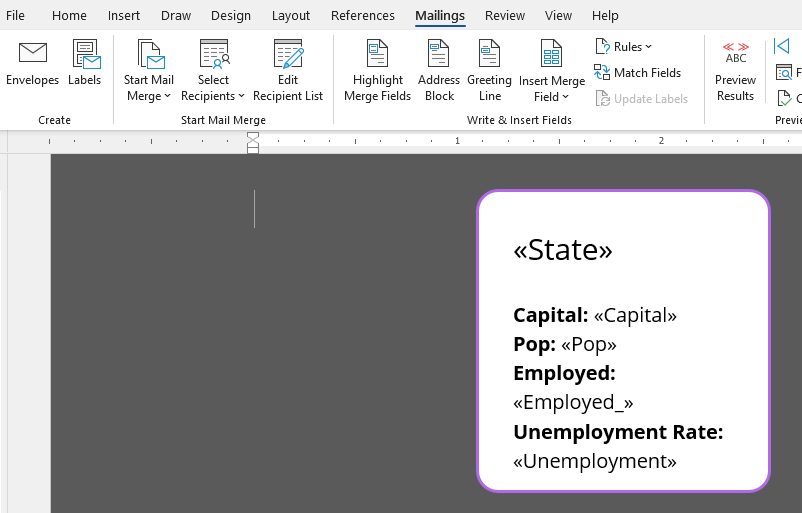Open the Rules dropdown menu
Viewport: 802px width, 513px height.
(624, 46)
